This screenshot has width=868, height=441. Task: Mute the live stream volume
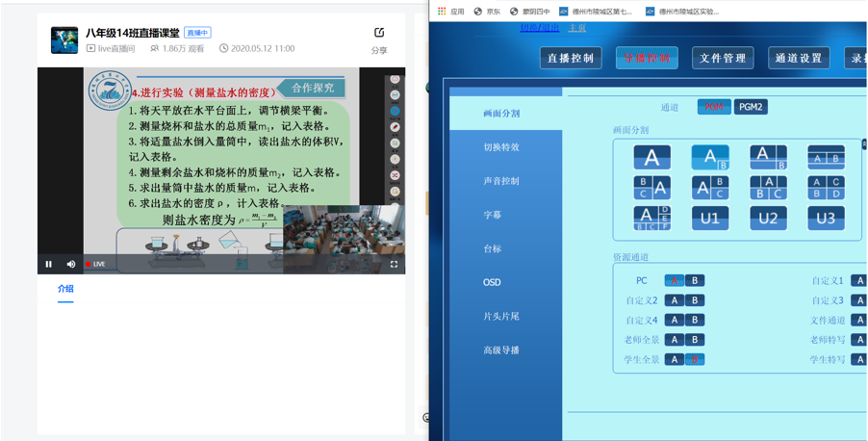click(70, 264)
